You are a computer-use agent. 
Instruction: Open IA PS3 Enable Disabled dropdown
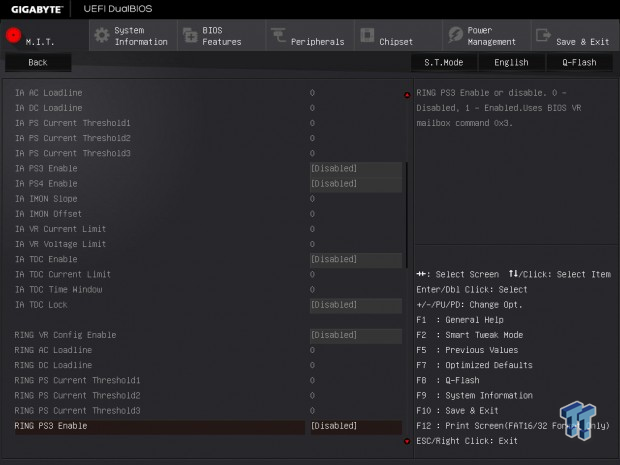tap(356, 168)
